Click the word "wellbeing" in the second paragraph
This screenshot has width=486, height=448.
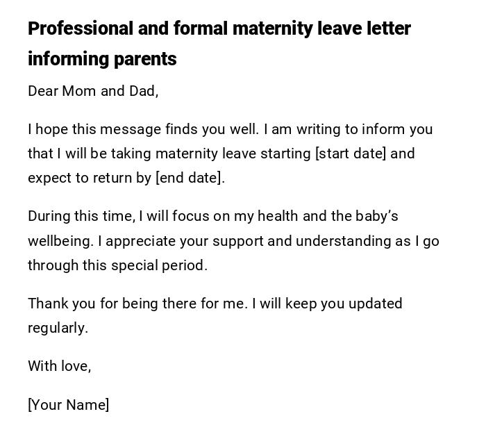click(59, 241)
